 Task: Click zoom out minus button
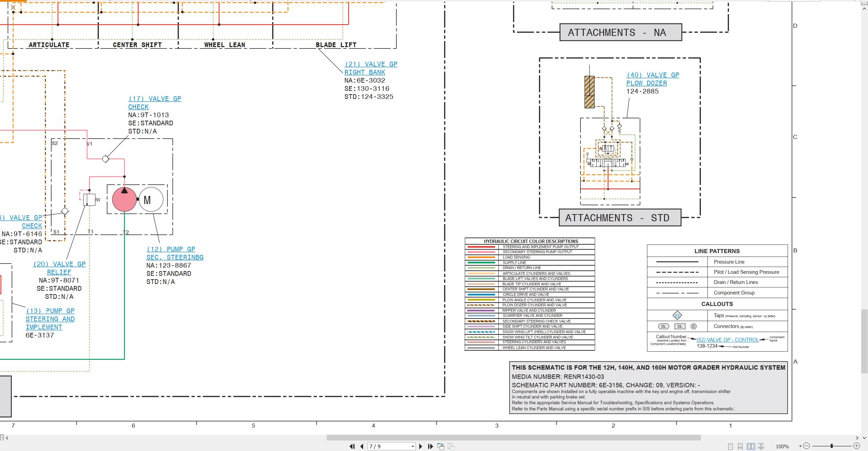[x=807, y=446]
